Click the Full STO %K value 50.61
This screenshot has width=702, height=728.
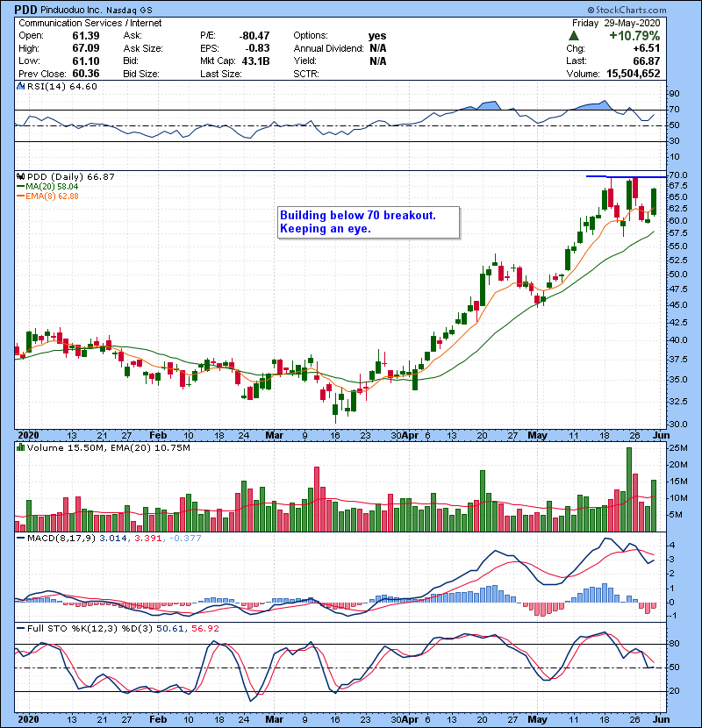pyautogui.click(x=170, y=628)
